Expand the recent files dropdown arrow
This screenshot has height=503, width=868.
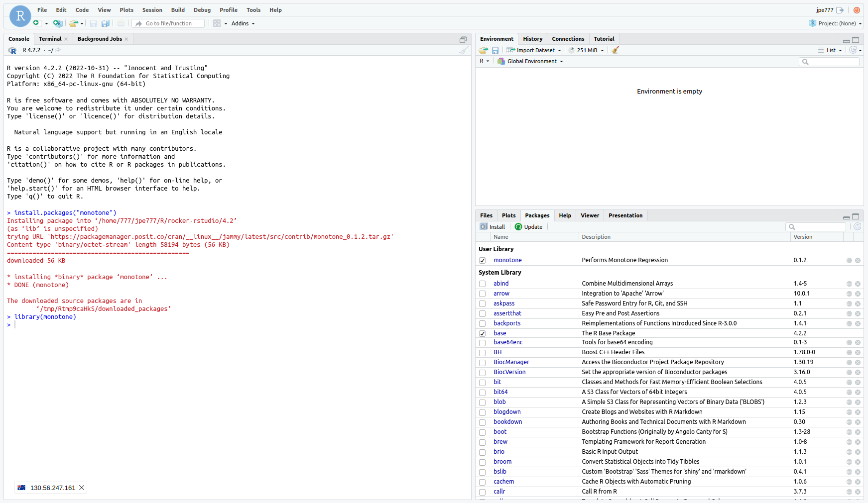click(82, 23)
